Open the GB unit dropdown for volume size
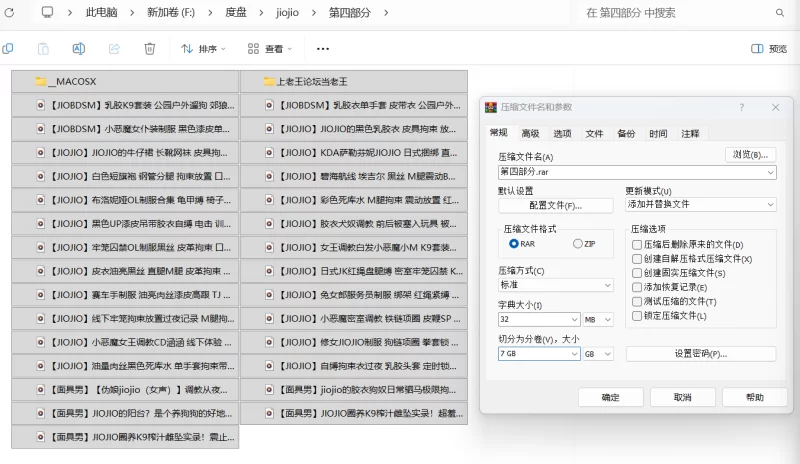The image size is (800, 464). coord(597,353)
